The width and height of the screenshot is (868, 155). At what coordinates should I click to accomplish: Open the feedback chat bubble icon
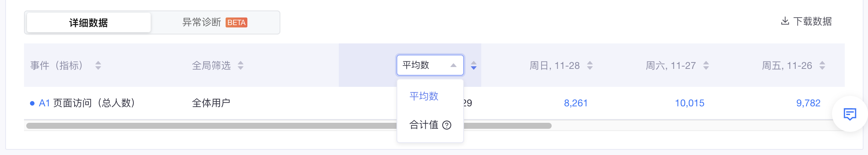[x=850, y=114]
